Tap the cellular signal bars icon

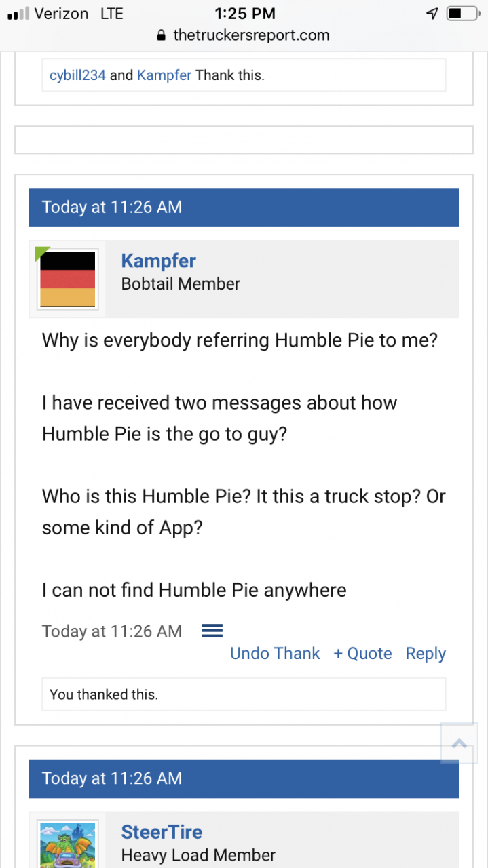18,13
